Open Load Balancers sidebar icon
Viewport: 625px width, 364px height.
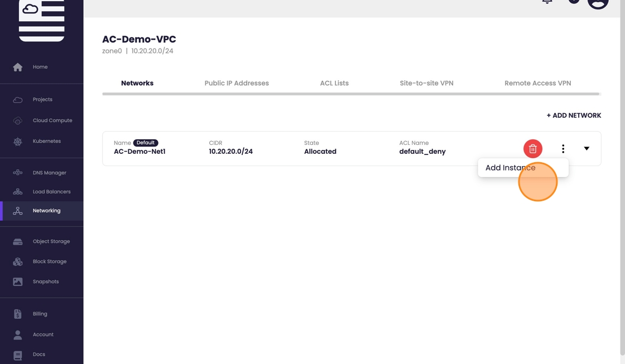18,192
